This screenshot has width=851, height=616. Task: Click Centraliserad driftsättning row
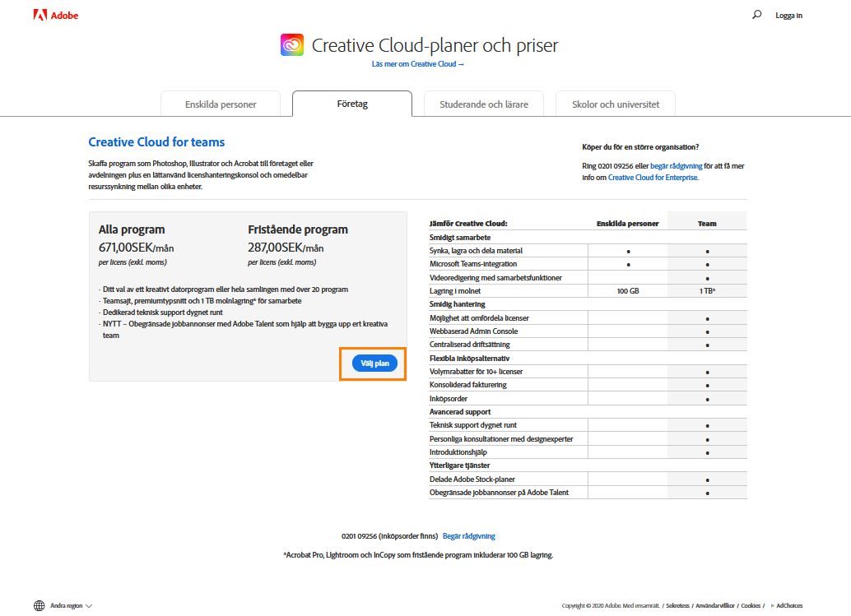588,345
